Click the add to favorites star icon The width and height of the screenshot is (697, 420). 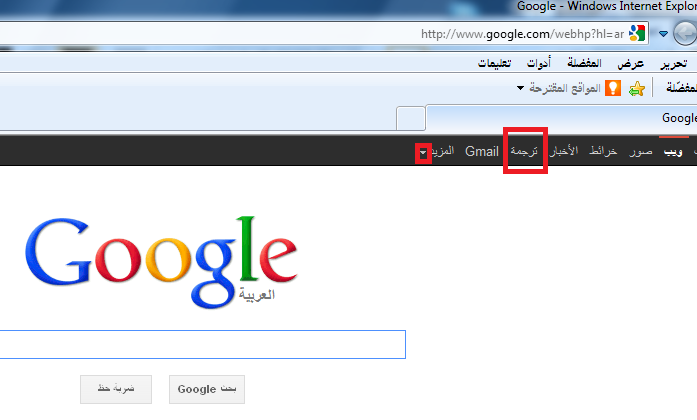(x=637, y=88)
